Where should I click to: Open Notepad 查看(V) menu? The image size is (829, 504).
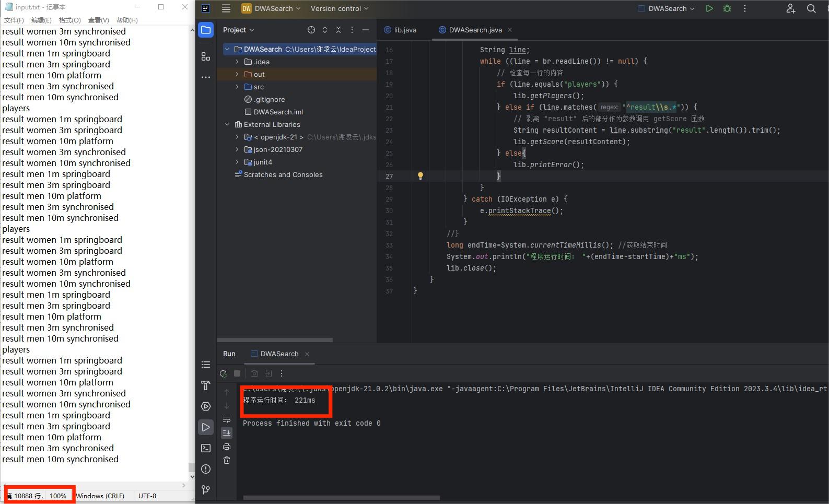(98, 20)
